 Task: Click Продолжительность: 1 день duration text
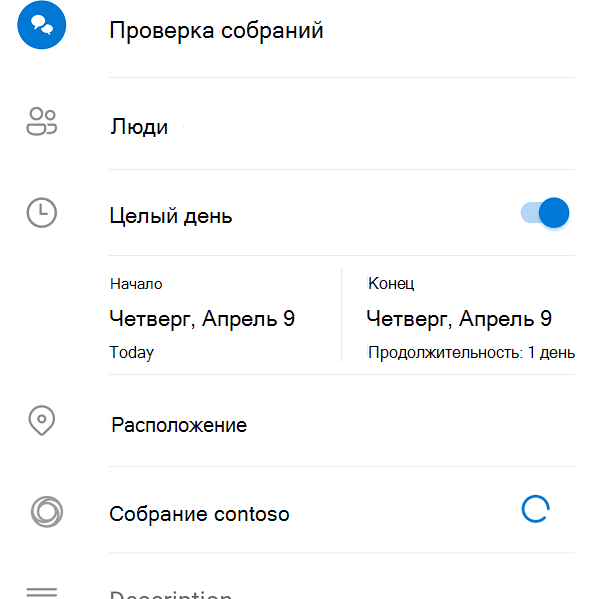pos(471,353)
